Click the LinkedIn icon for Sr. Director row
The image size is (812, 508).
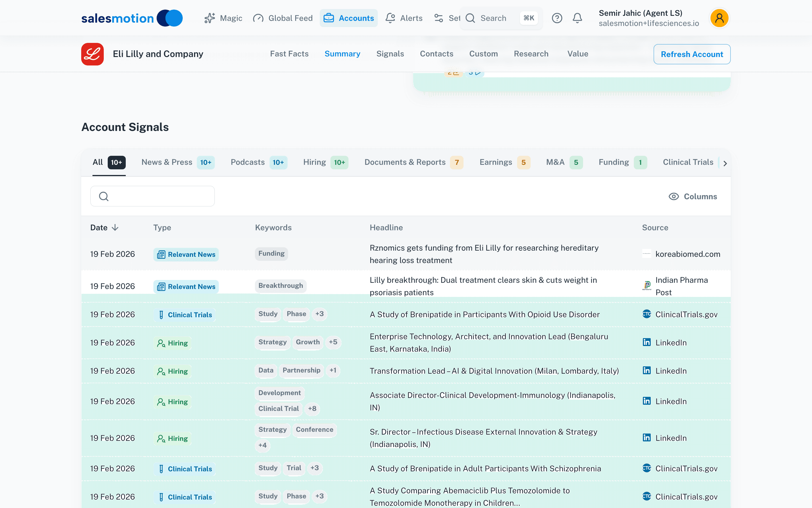646,438
